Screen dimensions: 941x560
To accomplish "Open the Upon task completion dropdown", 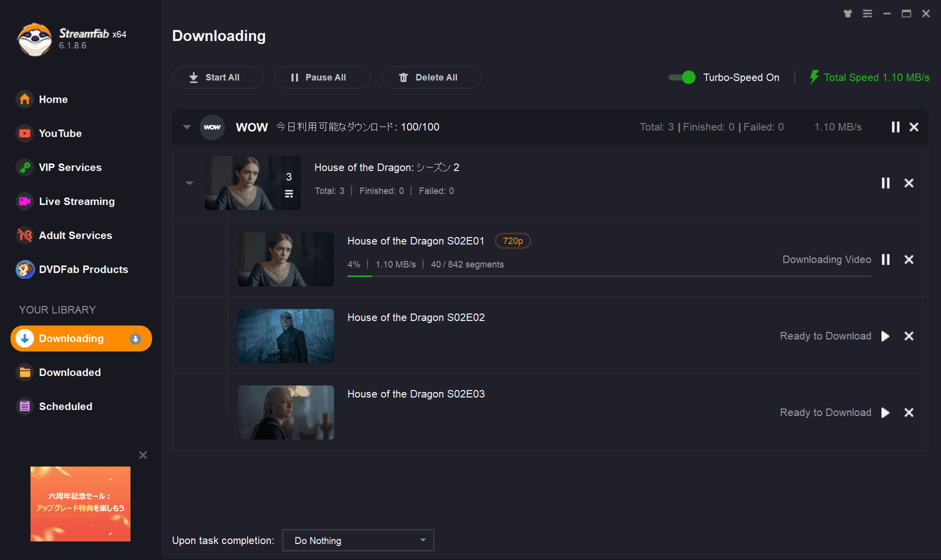I will point(358,540).
